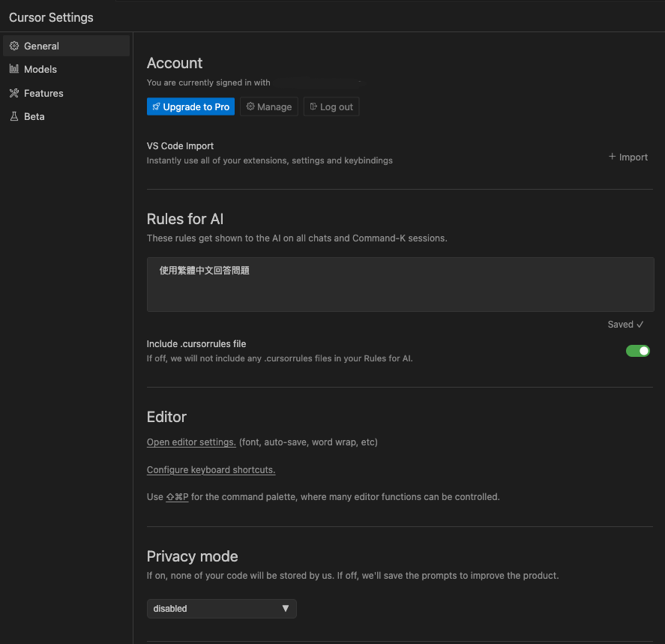
Task: Click the exit icon on Log out
Action: pyautogui.click(x=313, y=106)
